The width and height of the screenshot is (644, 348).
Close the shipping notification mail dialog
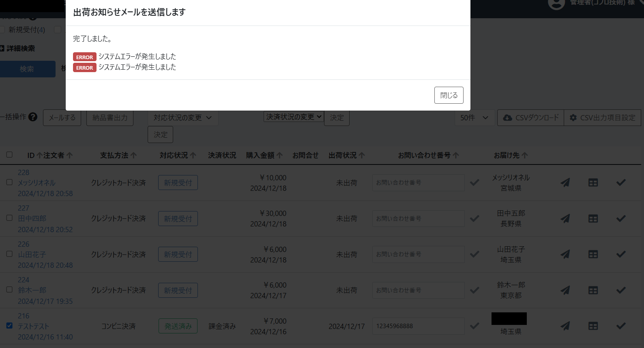point(449,95)
